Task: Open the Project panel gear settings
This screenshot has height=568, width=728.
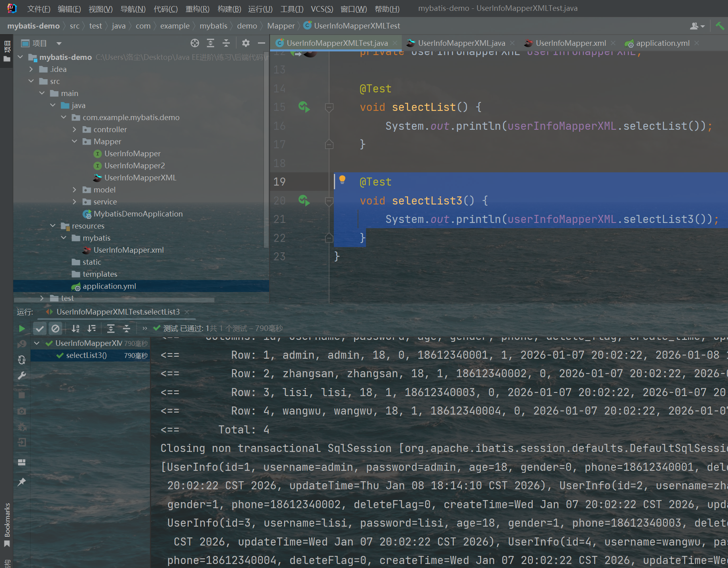Action: pyautogui.click(x=246, y=43)
